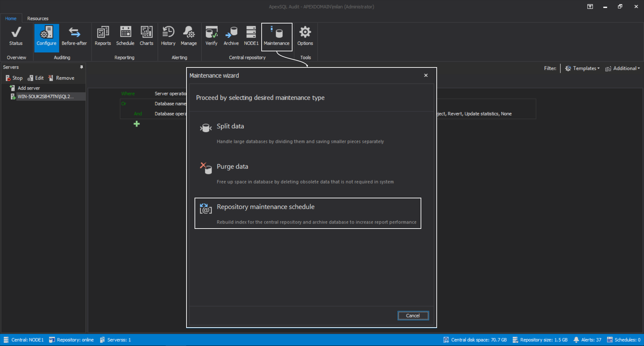Open the Archive repository tool
The image size is (644, 346).
[231, 36]
